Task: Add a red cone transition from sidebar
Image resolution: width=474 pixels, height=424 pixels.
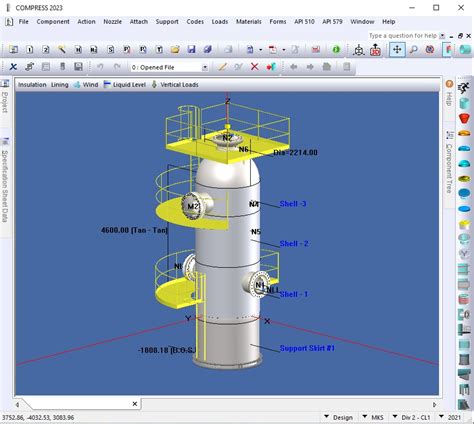Action: (464, 118)
